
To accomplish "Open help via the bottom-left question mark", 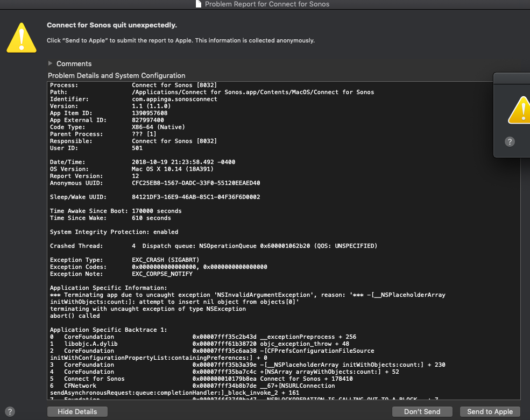I will (10, 411).
